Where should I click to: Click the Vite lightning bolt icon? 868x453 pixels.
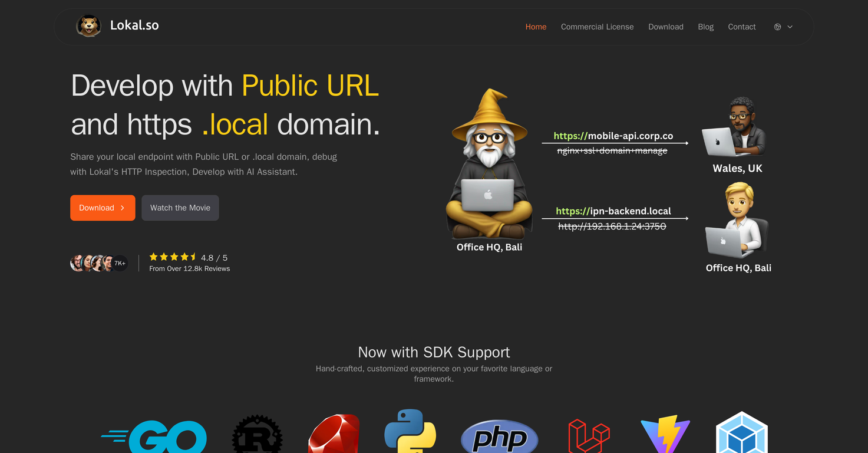point(665,434)
